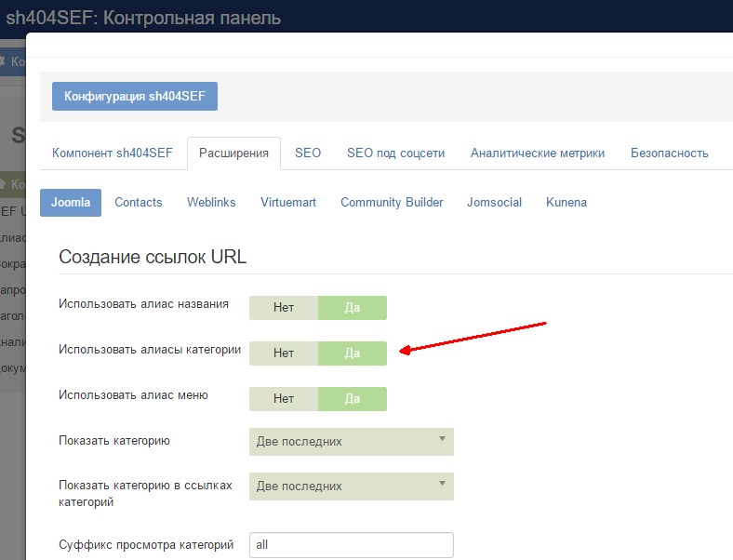Click the Суффикс просмотра категорий text field
733x560 pixels.
[351, 544]
